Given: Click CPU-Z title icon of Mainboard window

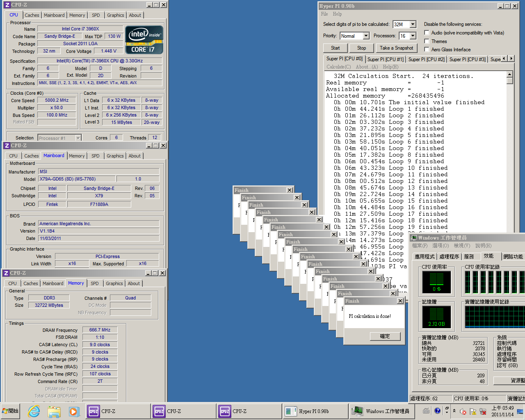Looking at the screenshot, I should [x=7, y=146].
